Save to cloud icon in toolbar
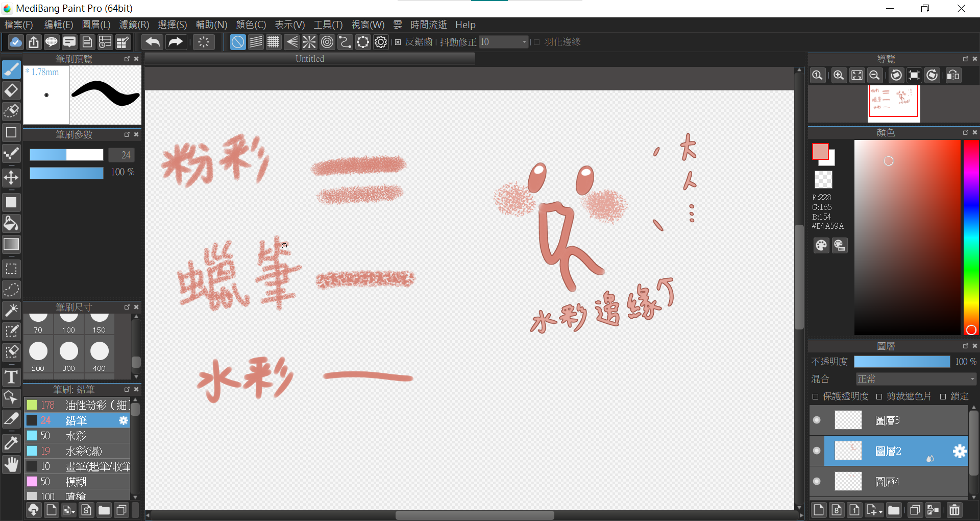Viewport: 980px width, 521px height. coord(15,42)
